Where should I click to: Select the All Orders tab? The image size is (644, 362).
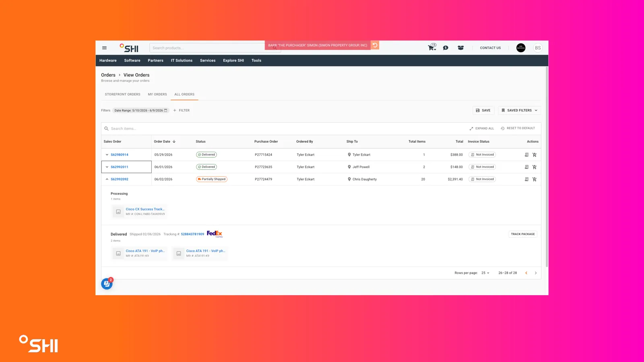[184, 95]
